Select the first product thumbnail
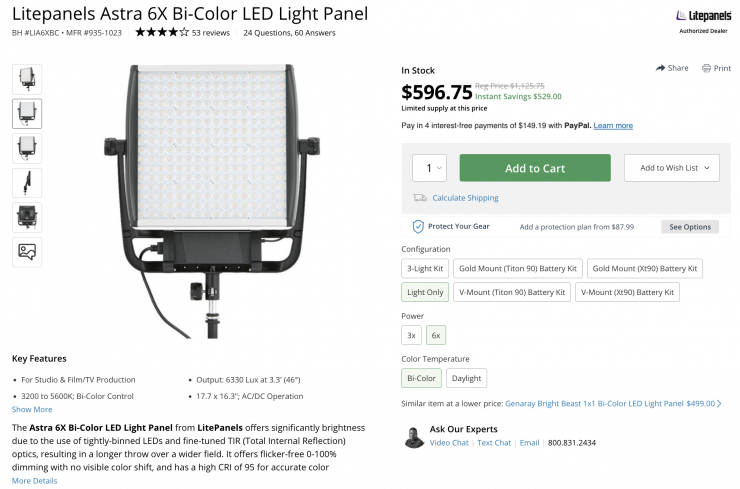 27,79
